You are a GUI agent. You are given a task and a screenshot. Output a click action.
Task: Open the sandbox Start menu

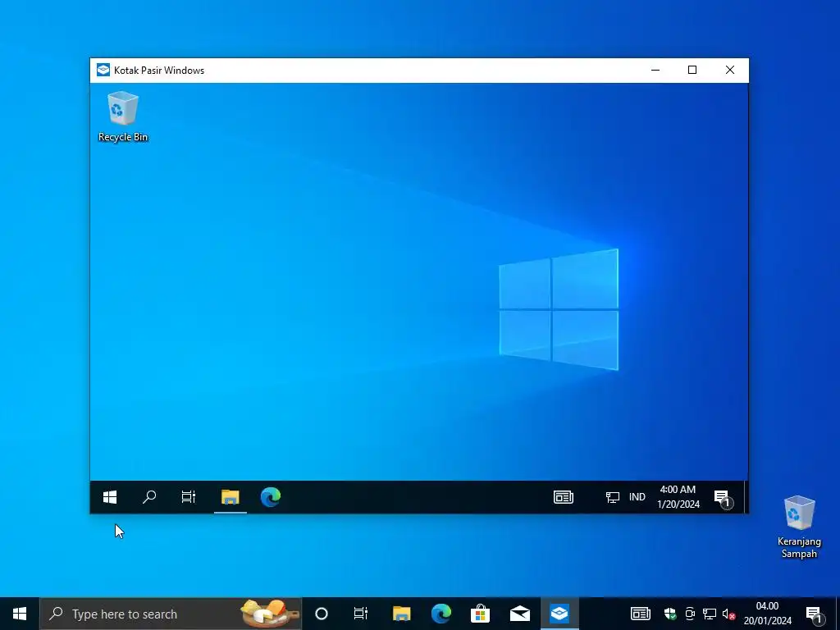tap(110, 497)
